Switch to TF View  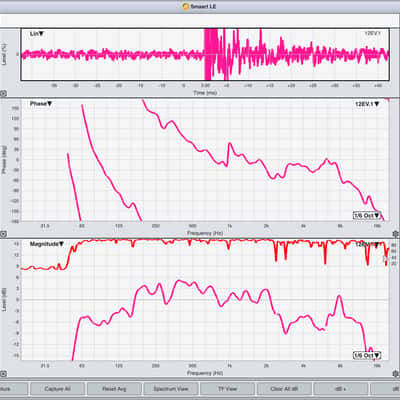pos(227,389)
